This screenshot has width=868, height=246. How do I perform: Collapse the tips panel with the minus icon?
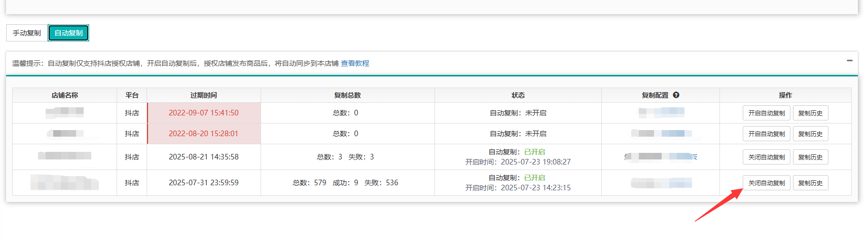tap(849, 61)
